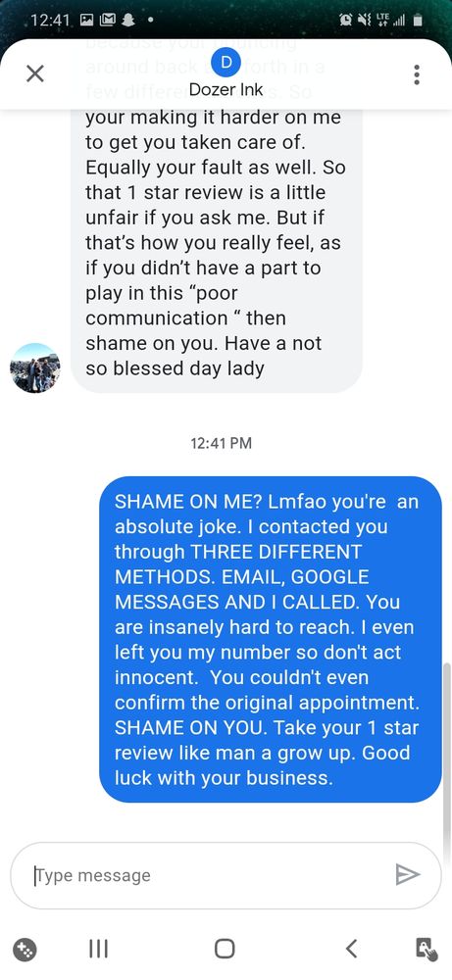Go to home via navigation button
452x980 pixels.
(x=226, y=949)
